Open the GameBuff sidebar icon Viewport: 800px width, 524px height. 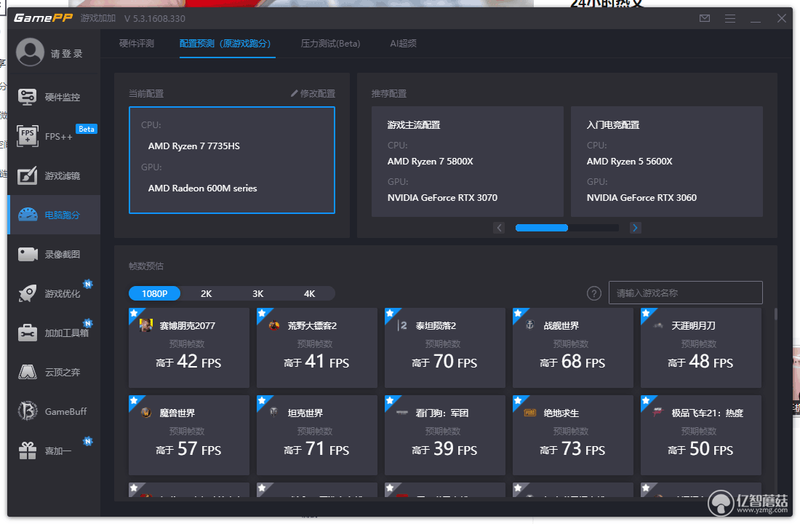(x=28, y=411)
